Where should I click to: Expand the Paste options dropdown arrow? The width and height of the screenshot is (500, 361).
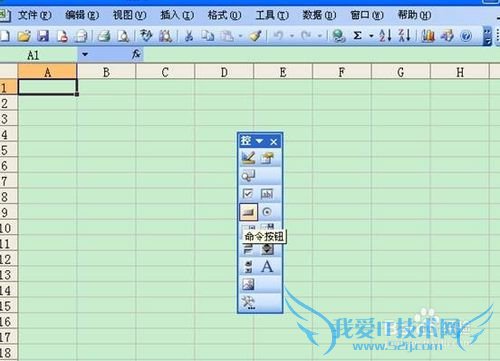[241, 36]
